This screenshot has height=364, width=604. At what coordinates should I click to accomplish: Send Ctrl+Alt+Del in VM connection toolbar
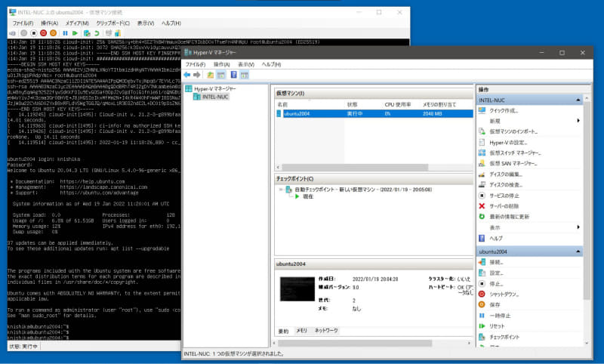click(x=12, y=33)
